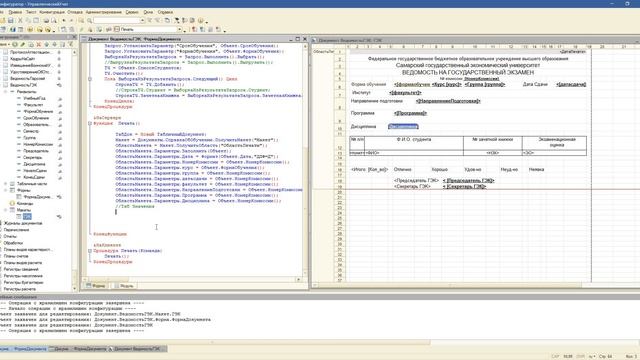This screenshot has width=640, height=360.
Task: Fold the Процедура Печать(Команда) code block
Action: 90,251
